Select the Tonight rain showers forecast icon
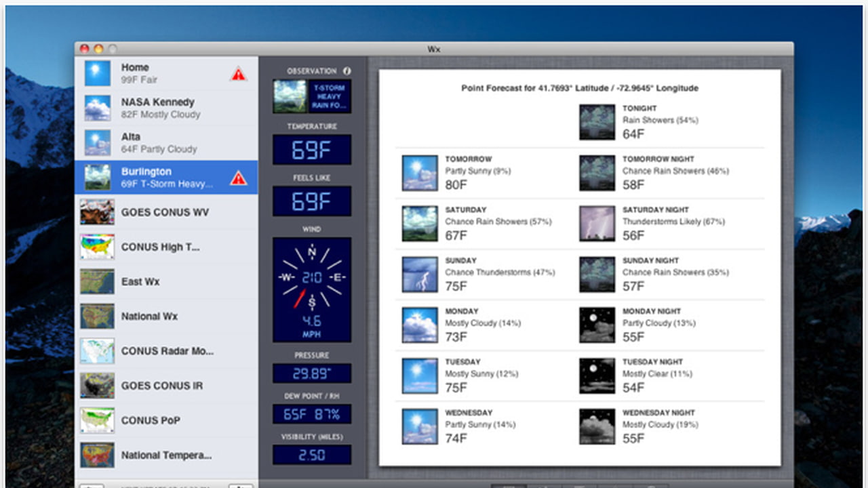This screenshot has height=488, width=868. (x=597, y=122)
